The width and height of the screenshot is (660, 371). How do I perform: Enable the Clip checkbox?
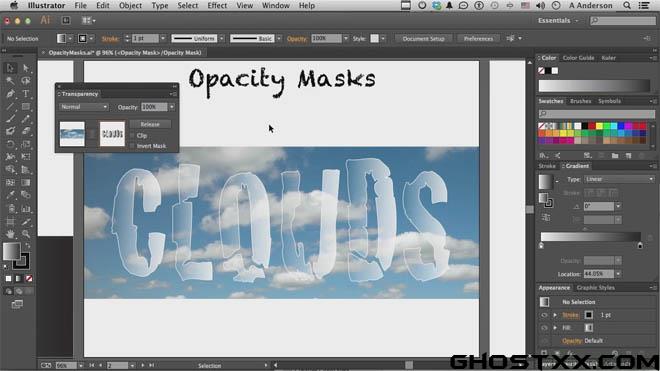pos(133,136)
